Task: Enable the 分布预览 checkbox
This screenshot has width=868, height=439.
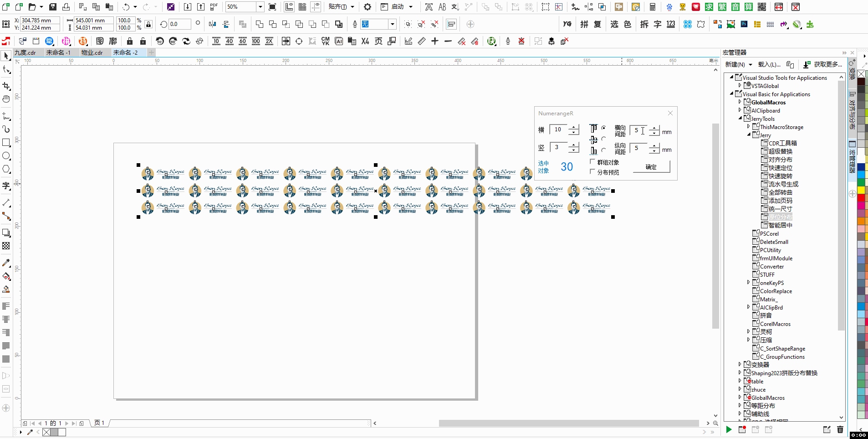Action: tap(592, 172)
